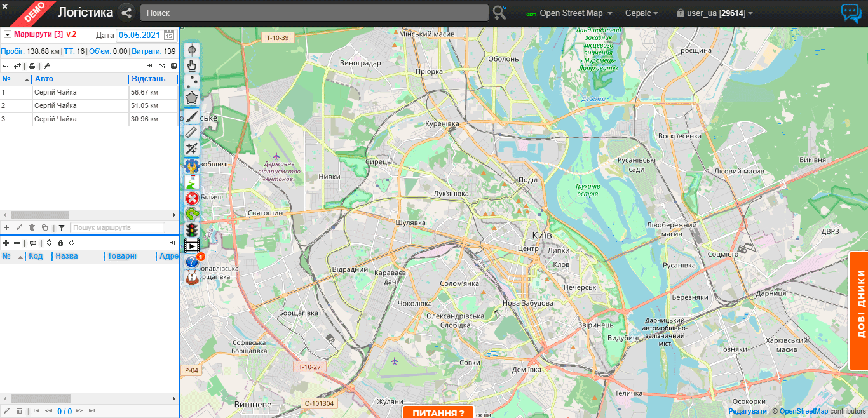Open the film playback icon
This screenshot has width=868, height=418.
coord(192,246)
